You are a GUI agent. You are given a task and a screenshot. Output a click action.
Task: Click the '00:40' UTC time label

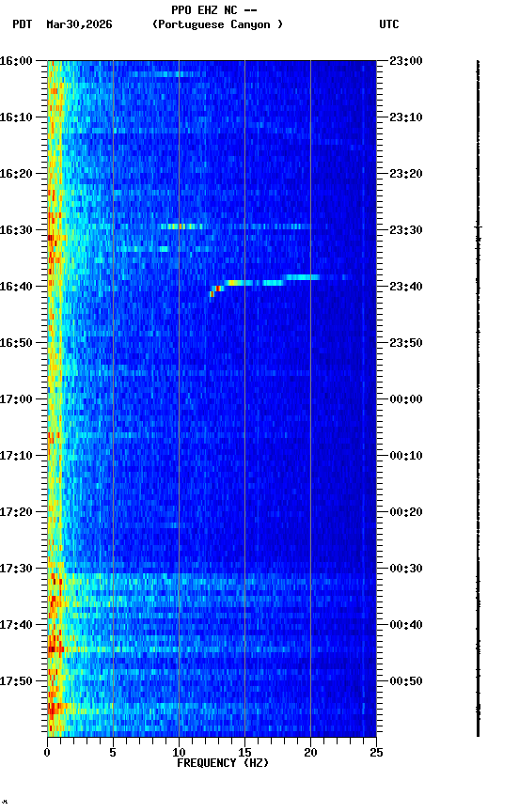click(406, 626)
